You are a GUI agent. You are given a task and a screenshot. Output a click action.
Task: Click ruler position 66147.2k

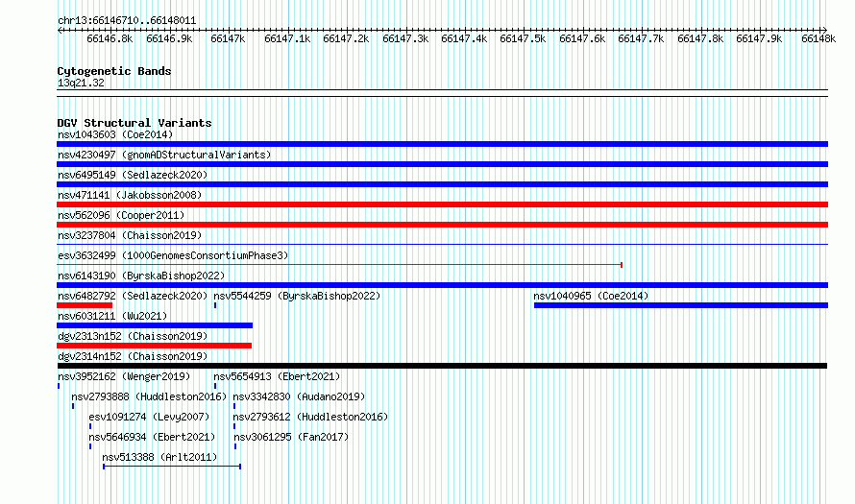point(346,38)
